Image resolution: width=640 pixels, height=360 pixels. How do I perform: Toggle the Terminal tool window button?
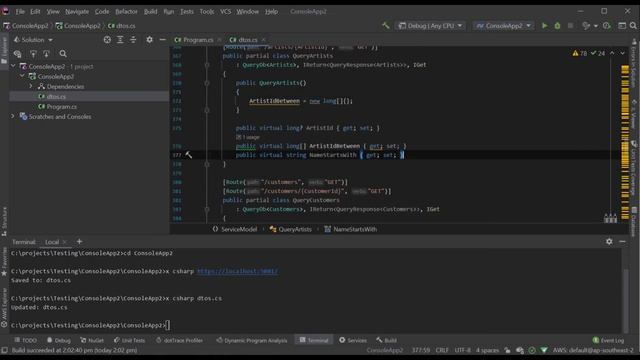point(314,340)
